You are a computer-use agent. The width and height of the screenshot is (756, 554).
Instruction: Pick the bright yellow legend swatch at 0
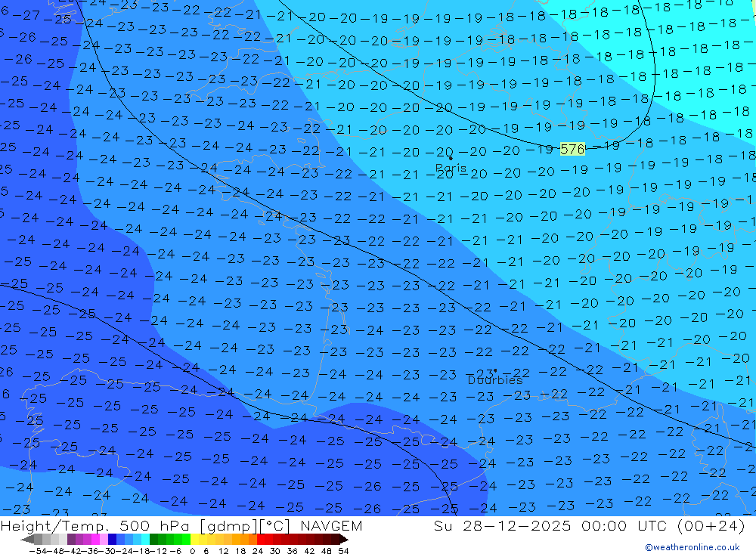(x=194, y=540)
